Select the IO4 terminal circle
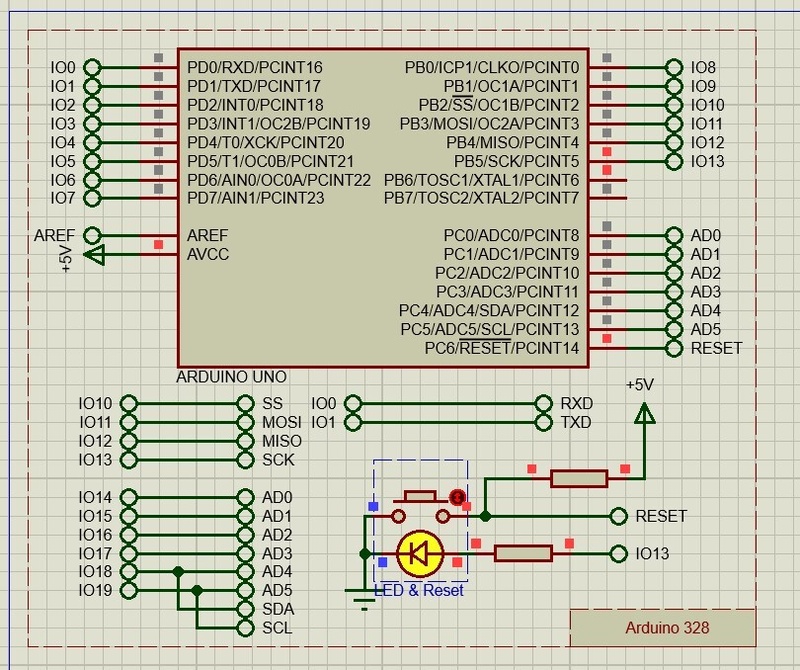The image size is (800, 670). 92,142
